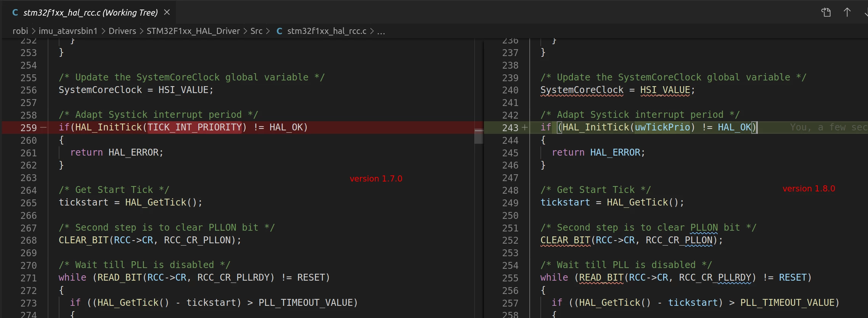This screenshot has height=318, width=868.
Task: Click line number 255 in the right pane
Action: click(x=510, y=278)
